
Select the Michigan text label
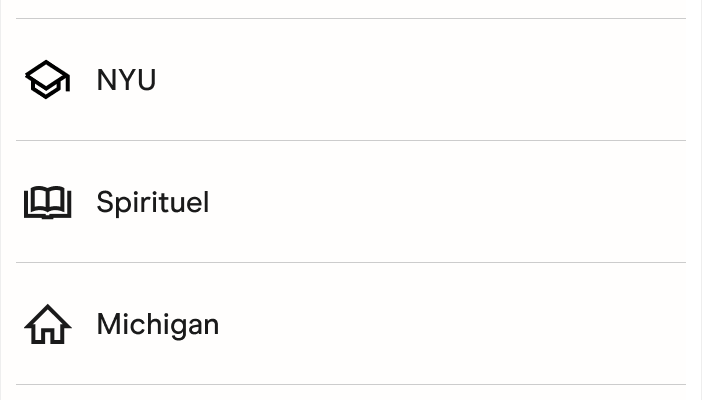157,324
